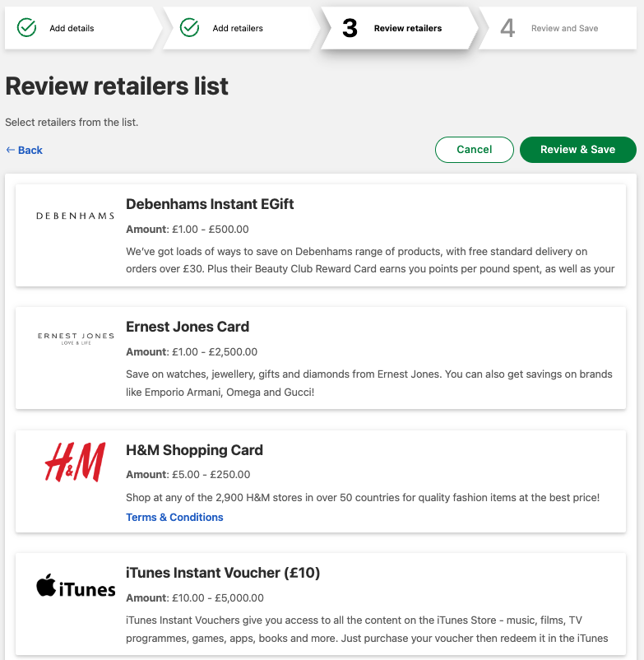
Task: Open the Review and Save step
Action: tap(558, 28)
